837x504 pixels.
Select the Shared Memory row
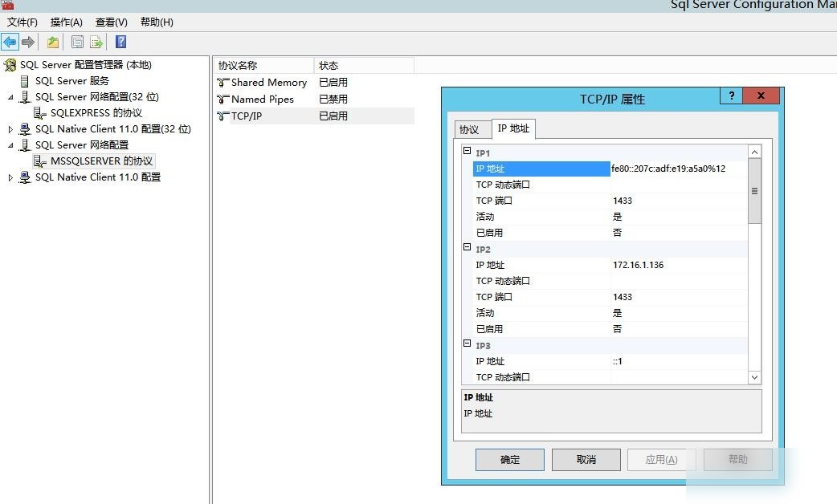[315, 83]
